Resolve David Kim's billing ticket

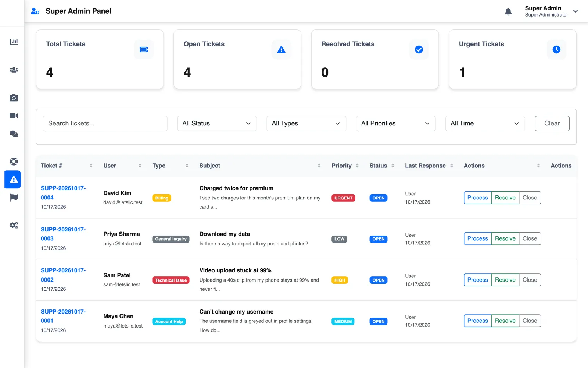point(505,198)
